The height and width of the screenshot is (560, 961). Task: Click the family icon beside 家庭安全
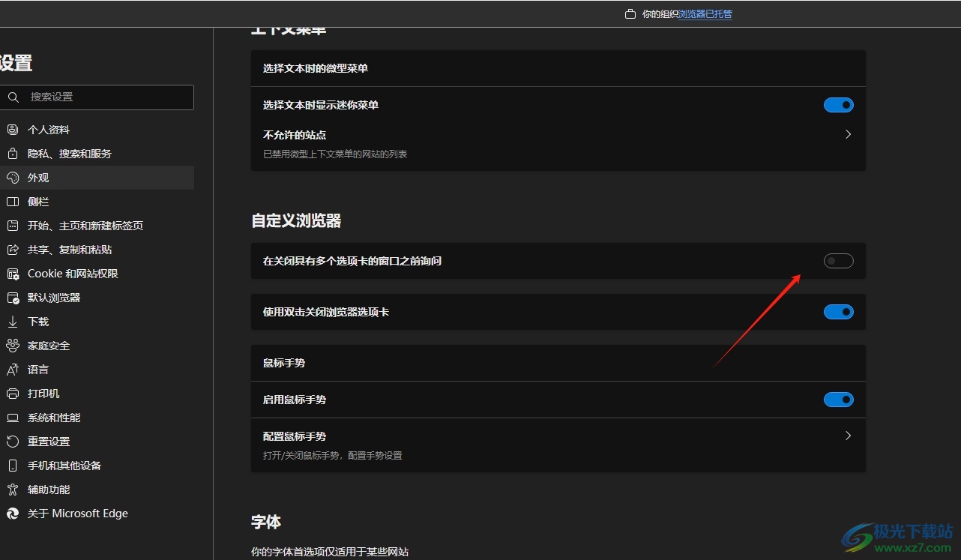[x=13, y=346]
